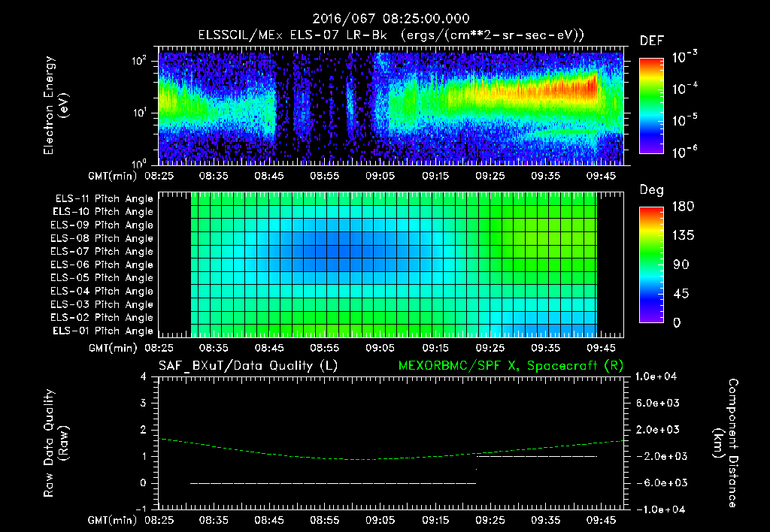Click the green 'MEXORBMC/SPF X, Spacecraft (R)' legend
This screenshot has height=532, width=770.
[x=511, y=366]
